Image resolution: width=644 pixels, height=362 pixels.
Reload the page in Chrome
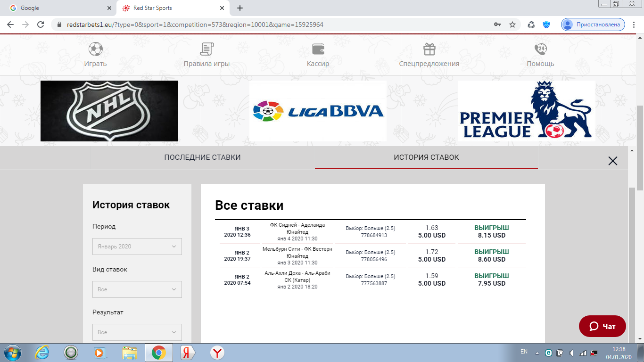coord(41,25)
